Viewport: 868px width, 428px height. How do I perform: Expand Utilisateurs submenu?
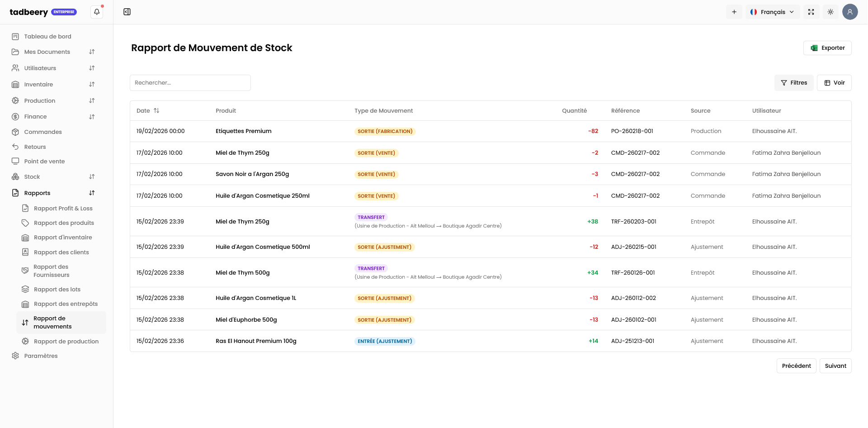92,68
